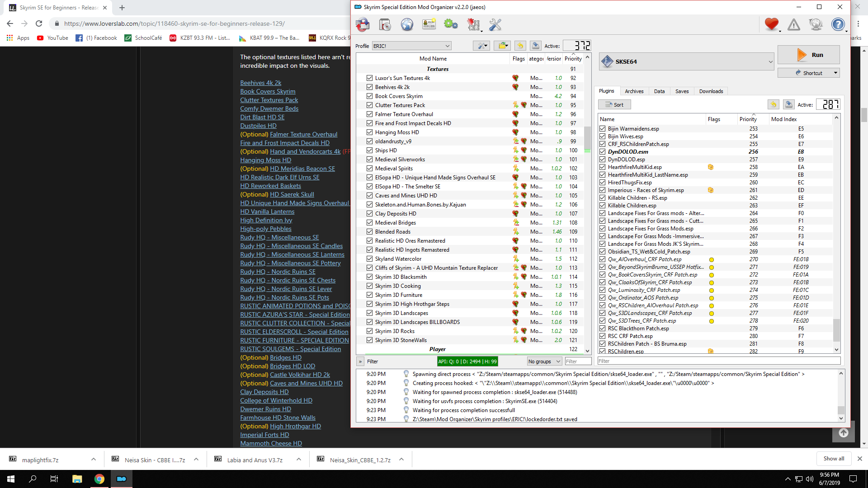Image resolution: width=868 pixels, height=488 pixels.
Task: Sort mods by Priority column header
Action: (x=573, y=59)
